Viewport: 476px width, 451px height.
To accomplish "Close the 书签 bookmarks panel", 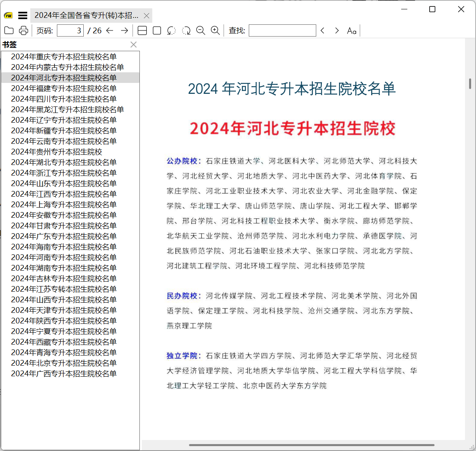I will pos(133,45).
